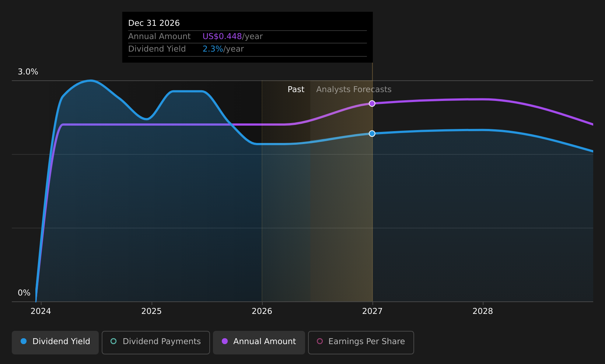This screenshot has height=364, width=605.
Task: Click the 3.0% y-axis label
Action: click(28, 72)
